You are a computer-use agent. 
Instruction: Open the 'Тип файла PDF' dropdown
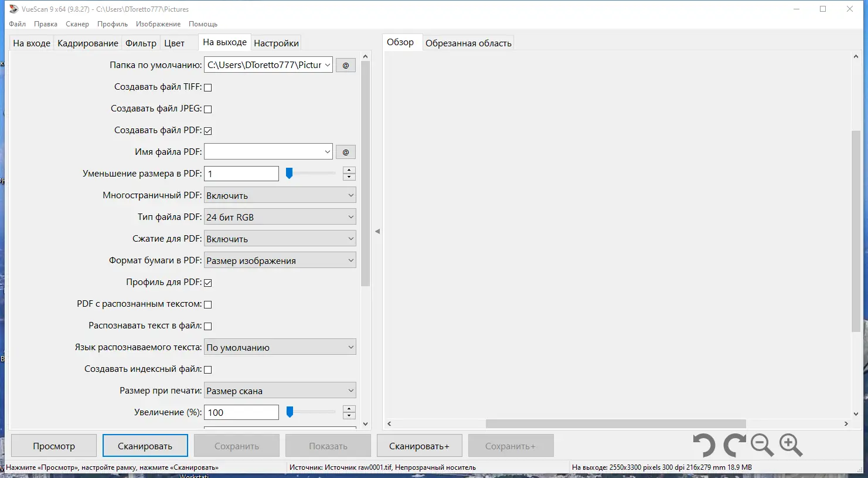[280, 217]
